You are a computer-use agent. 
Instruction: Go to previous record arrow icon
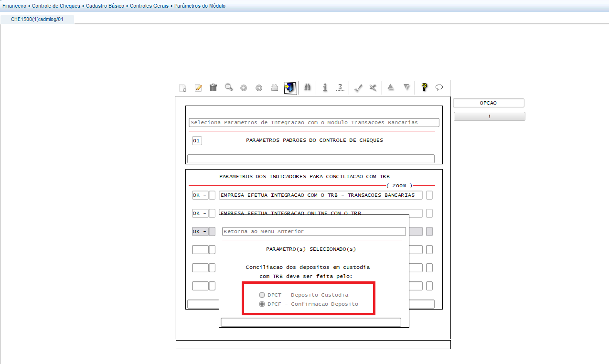coord(244,88)
